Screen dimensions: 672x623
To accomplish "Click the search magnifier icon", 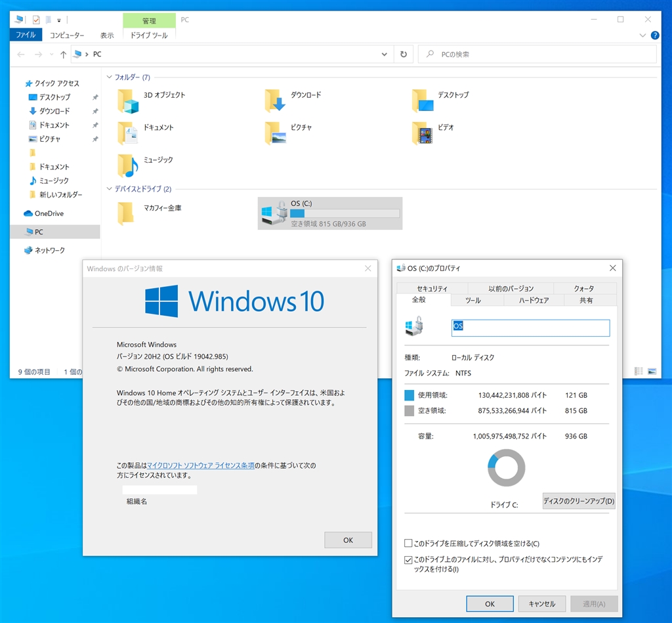I will [430, 54].
